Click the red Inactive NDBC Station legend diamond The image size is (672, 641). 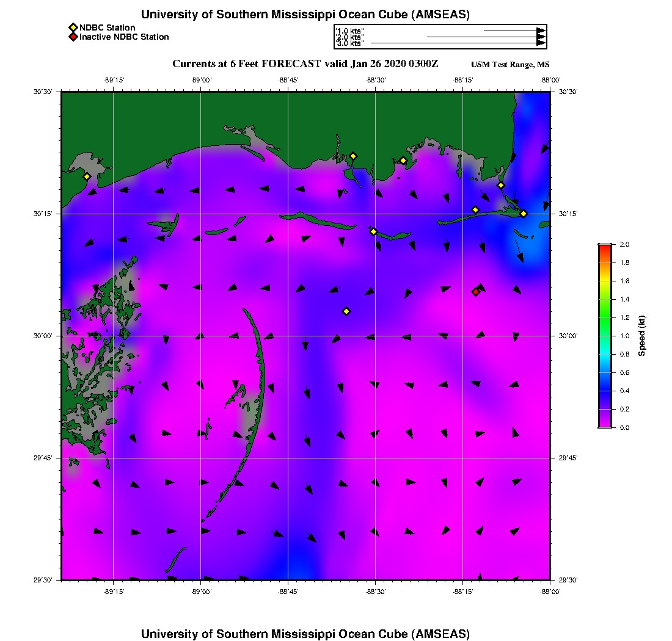point(73,37)
